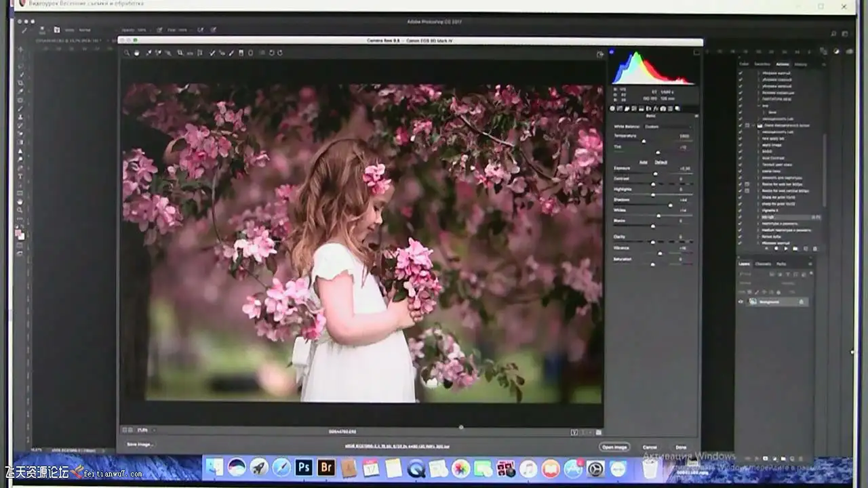Click the Open Image button

click(614, 447)
